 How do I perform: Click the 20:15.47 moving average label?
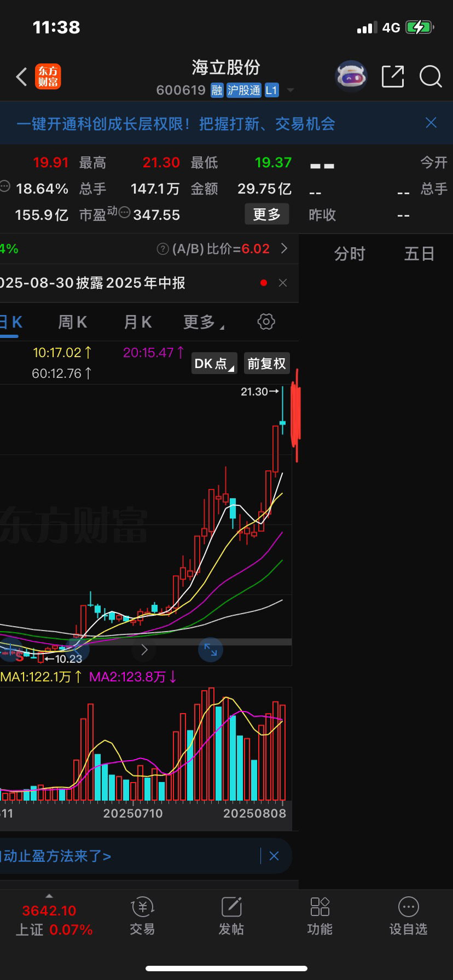(154, 353)
